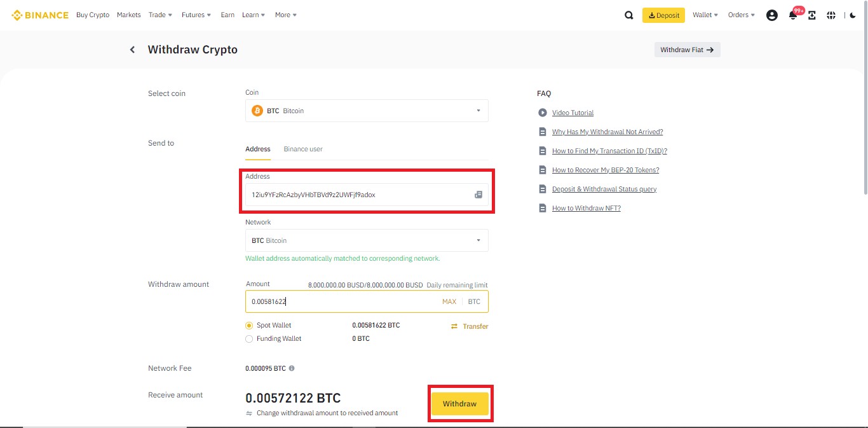
Task: Click the Funding Wallet 0 BTC balance
Action: 361,339
